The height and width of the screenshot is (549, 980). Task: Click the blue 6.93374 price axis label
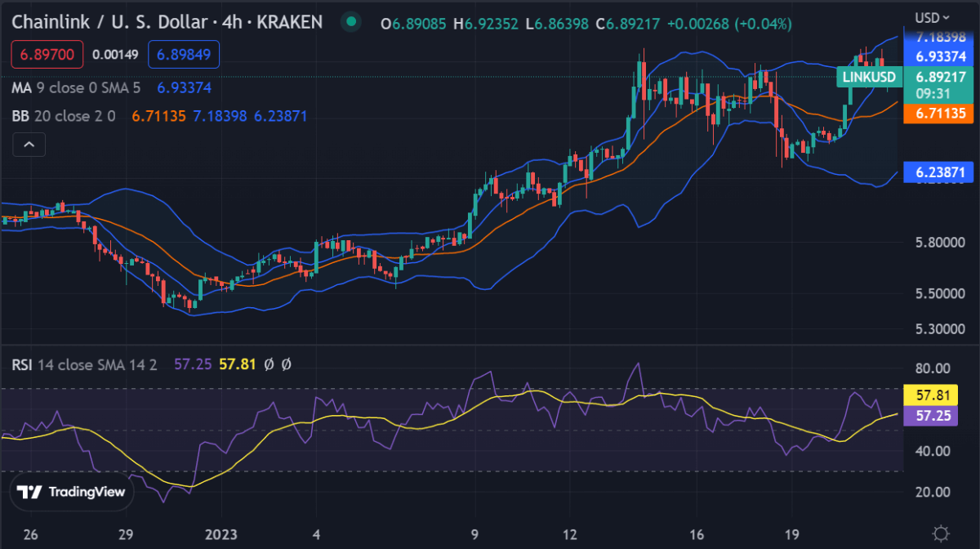[937, 56]
